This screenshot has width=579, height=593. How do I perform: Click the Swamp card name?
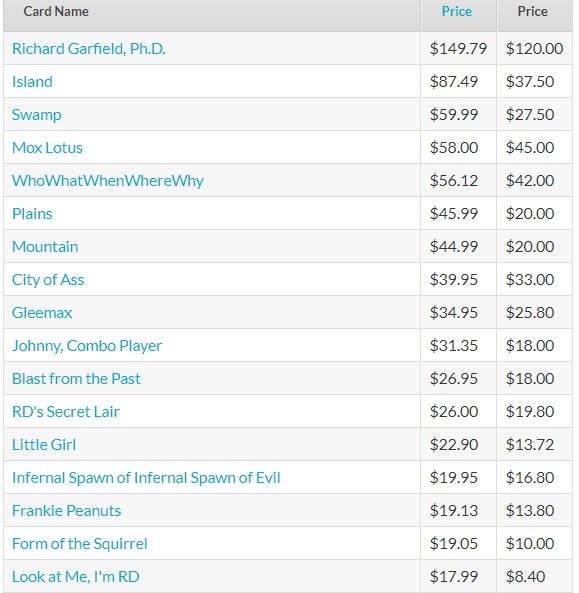pyautogui.click(x=36, y=115)
